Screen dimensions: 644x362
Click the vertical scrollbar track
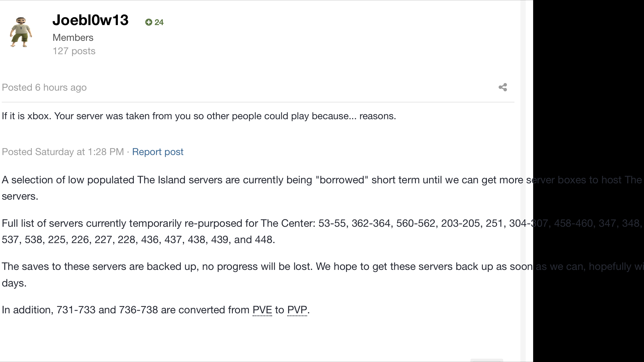click(x=523, y=181)
